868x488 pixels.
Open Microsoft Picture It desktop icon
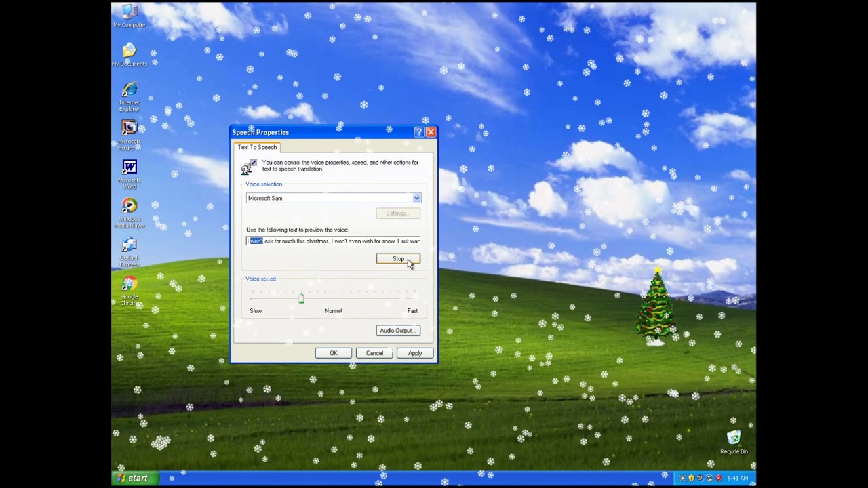pyautogui.click(x=129, y=136)
